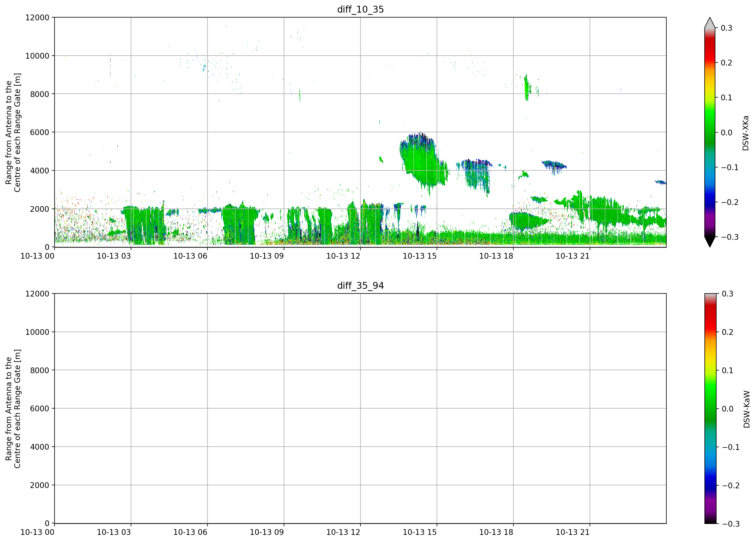Viewport: 756px width, 542px height.
Task: Click the '10-13 00' x-tick under diff_10_35
Action: pyautogui.click(x=37, y=256)
